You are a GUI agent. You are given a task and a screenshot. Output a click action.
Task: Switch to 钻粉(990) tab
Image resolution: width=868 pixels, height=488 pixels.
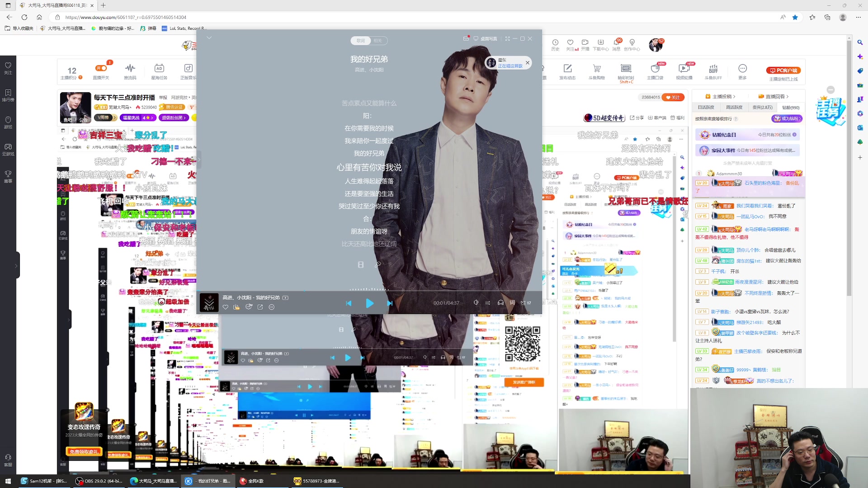tap(791, 108)
